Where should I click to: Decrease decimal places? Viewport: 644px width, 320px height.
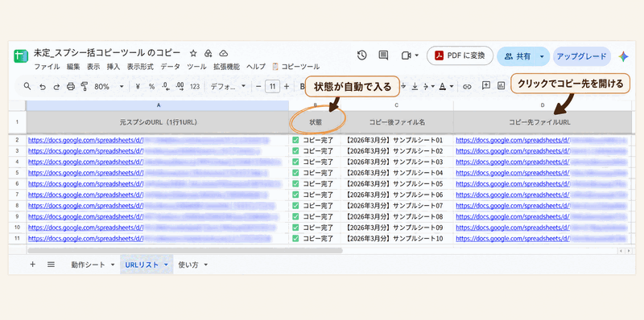[166, 86]
